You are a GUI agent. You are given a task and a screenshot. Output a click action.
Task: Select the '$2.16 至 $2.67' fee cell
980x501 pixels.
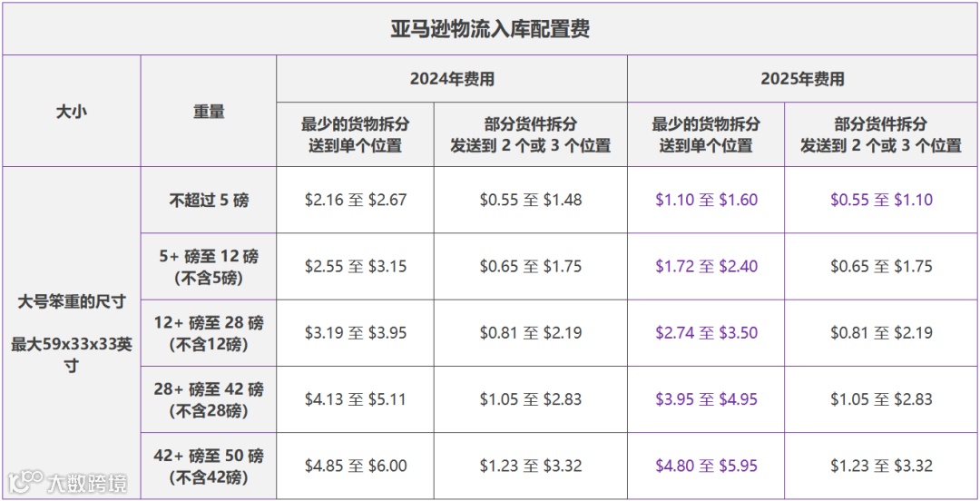click(356, 201)
